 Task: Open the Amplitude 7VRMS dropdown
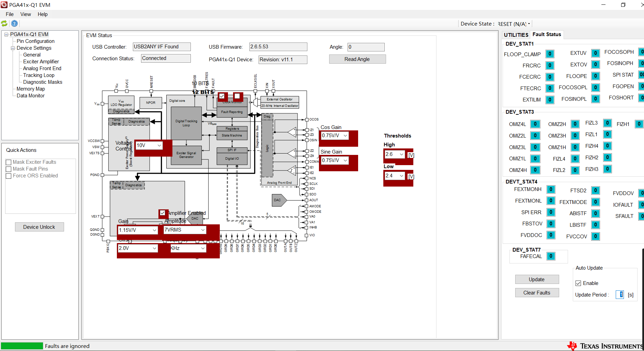185,230
